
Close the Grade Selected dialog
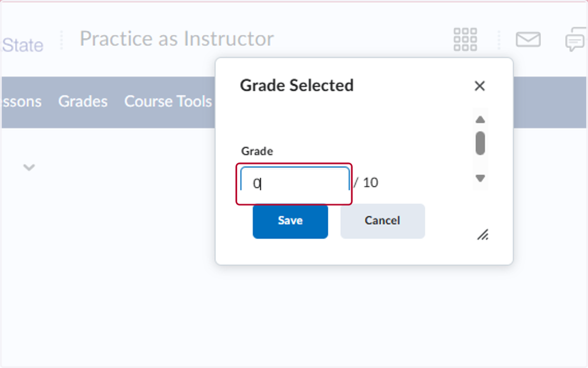[x=480, y=86]
